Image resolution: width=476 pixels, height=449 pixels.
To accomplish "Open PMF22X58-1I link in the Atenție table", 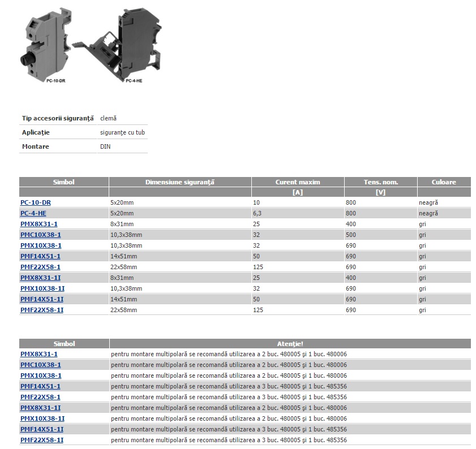I will [42, 440].
